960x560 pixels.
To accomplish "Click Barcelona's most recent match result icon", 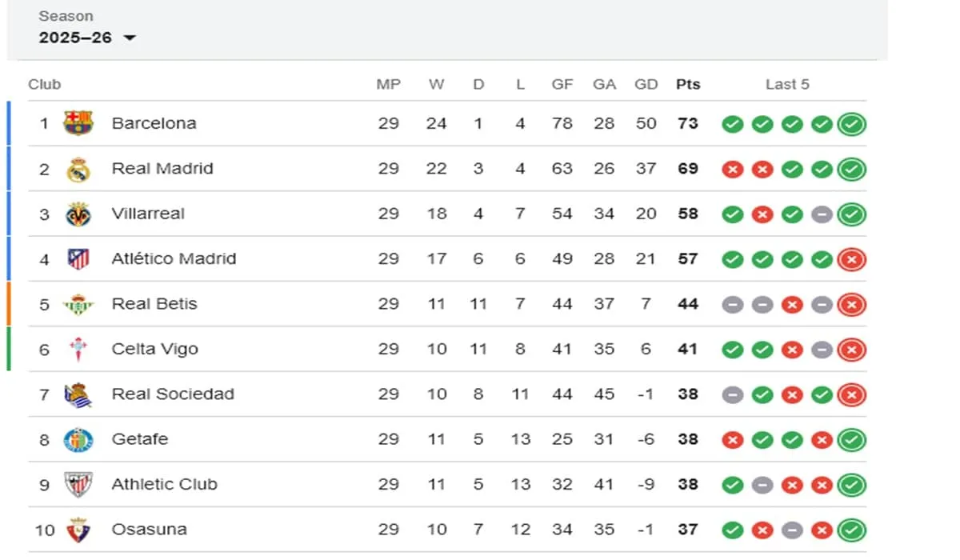I will (852, 124).
